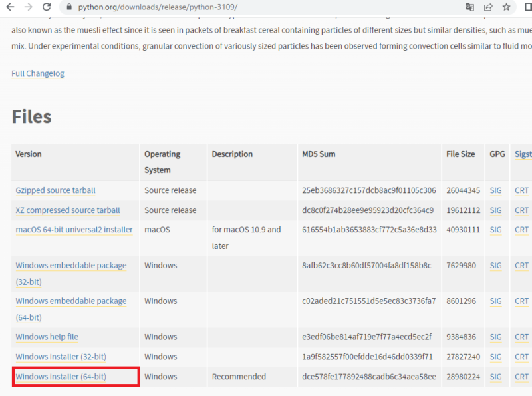Click the Sigstore column header link
This screenshot has height=396, width=532.
(523, 154)
